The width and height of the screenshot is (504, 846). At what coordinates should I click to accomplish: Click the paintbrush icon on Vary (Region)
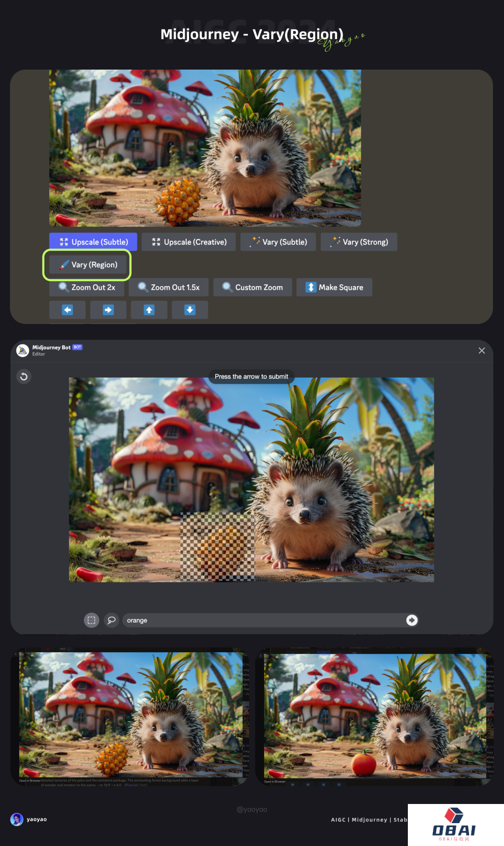[64, 265]
